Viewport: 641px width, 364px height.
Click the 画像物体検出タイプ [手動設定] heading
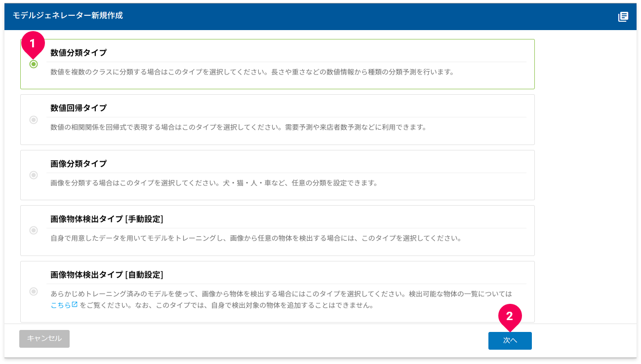click(x=107, y=218)
